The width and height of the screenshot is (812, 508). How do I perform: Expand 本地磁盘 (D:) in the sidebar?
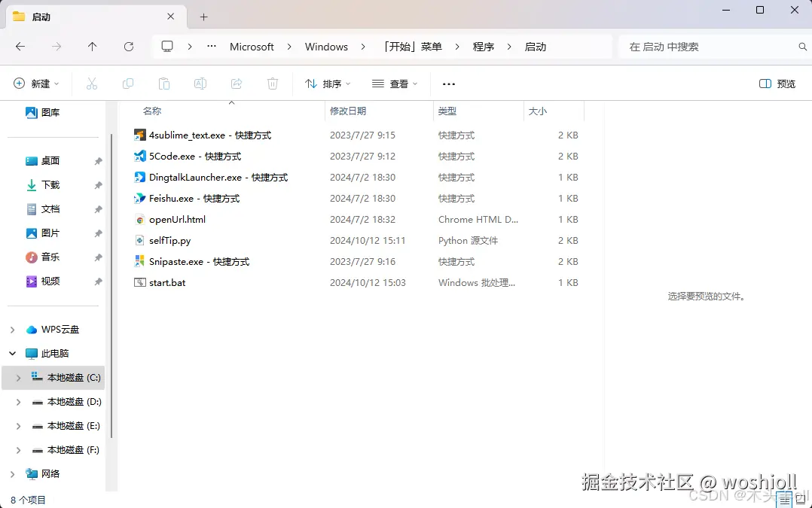tap(18, 401)
